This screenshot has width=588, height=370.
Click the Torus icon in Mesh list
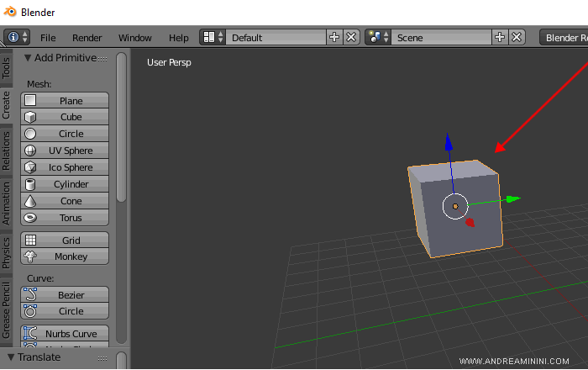pyautogui.click(x=30, y=218)
